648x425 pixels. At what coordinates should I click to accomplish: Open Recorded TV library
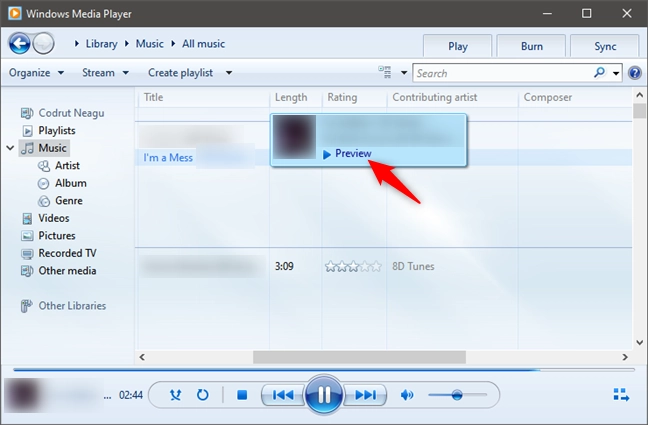(x=59, y=253)
